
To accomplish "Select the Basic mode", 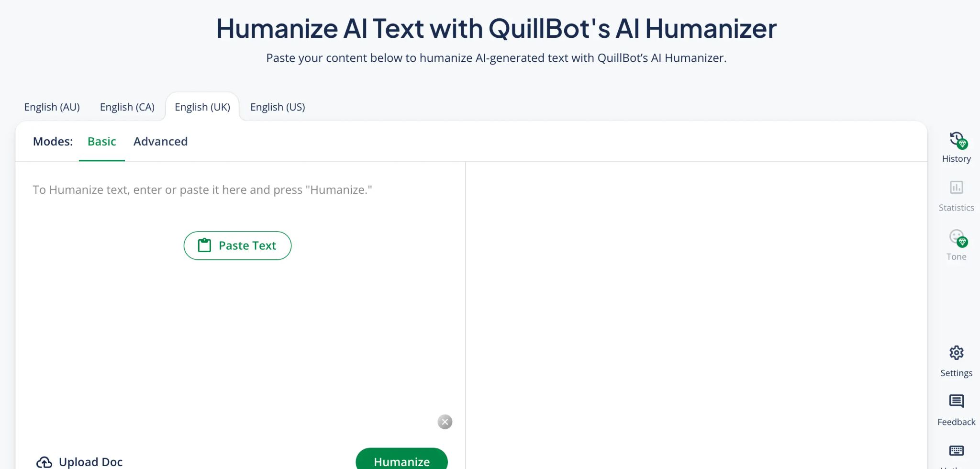I will click(x=102, y=142).
